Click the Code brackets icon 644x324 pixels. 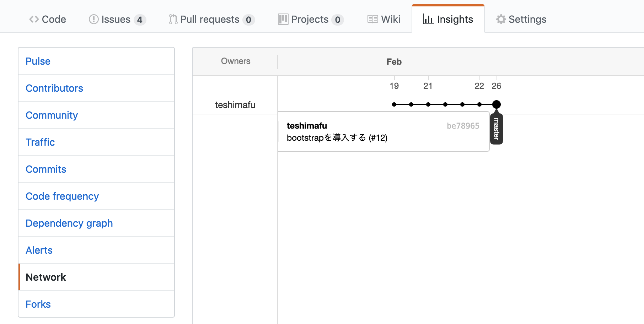34,19
